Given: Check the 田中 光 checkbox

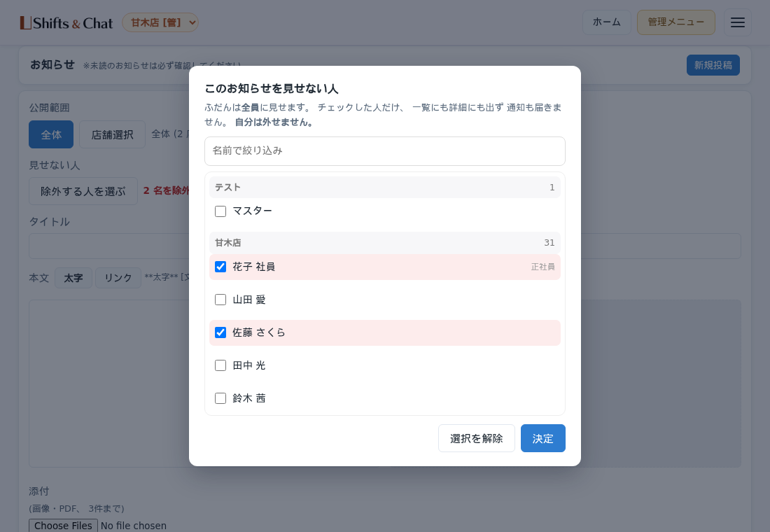Looking at the screenshot, I should tap(220, 365).
